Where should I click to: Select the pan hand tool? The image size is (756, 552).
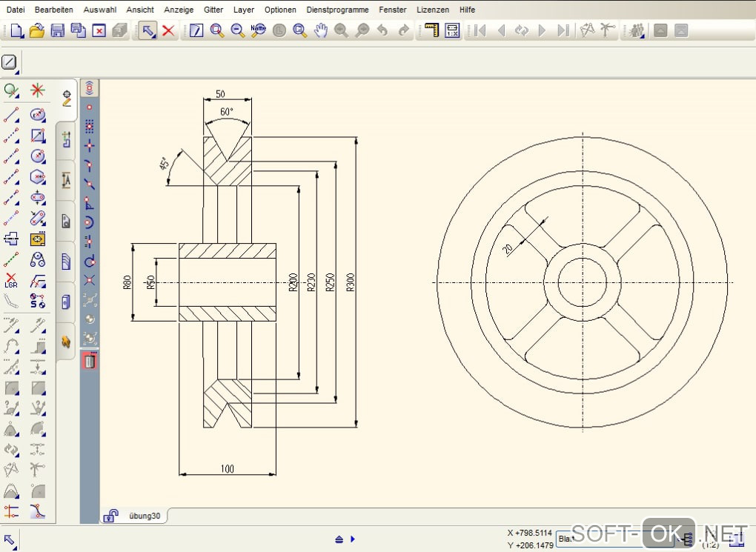point(321,30)
